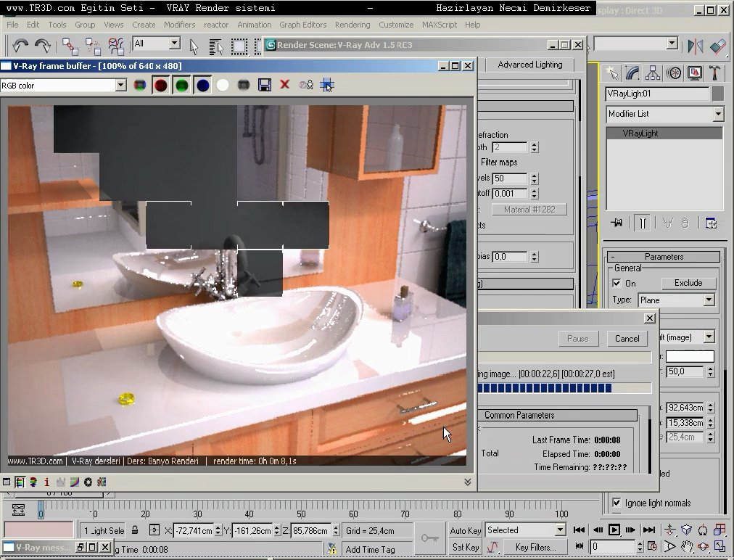Image resolution: width=734 pixels, height=560 pixels.
Task: Save the frame buffer image
Action: click(x=265, y=85)
